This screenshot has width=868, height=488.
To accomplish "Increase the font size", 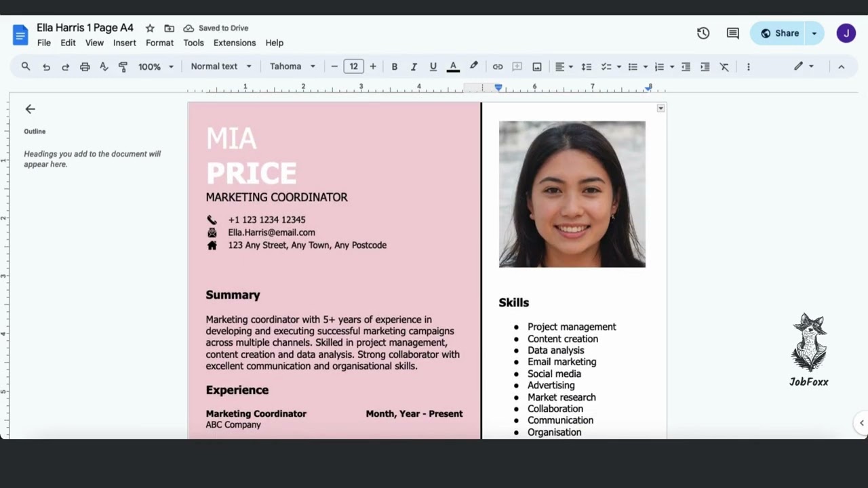I will click(x=373, y=66).
